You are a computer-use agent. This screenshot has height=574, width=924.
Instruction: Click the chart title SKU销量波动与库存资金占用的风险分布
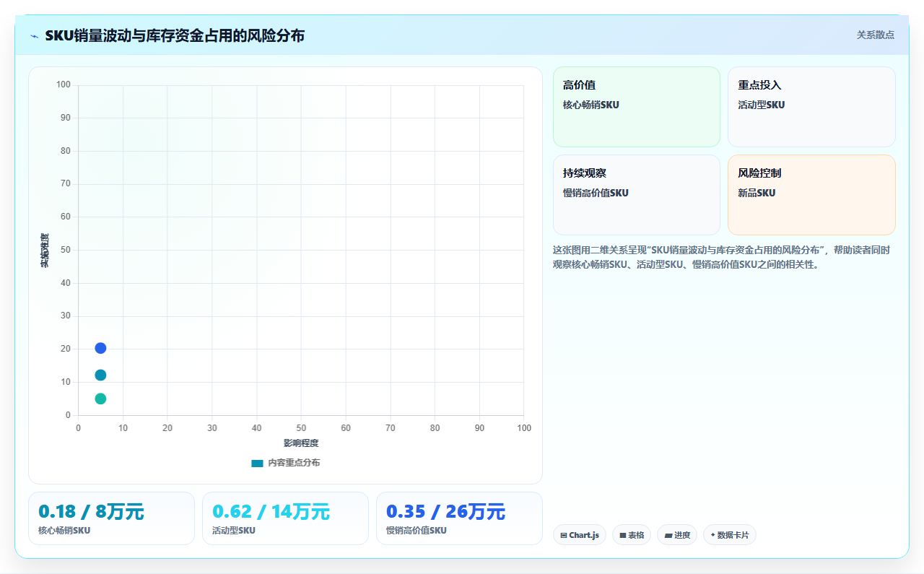[175, 35]
